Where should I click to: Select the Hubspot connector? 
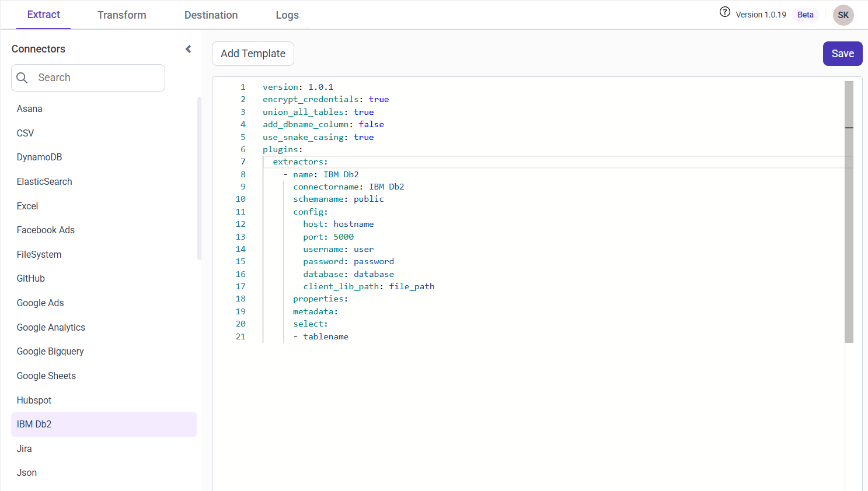click(x=34, y=400)
